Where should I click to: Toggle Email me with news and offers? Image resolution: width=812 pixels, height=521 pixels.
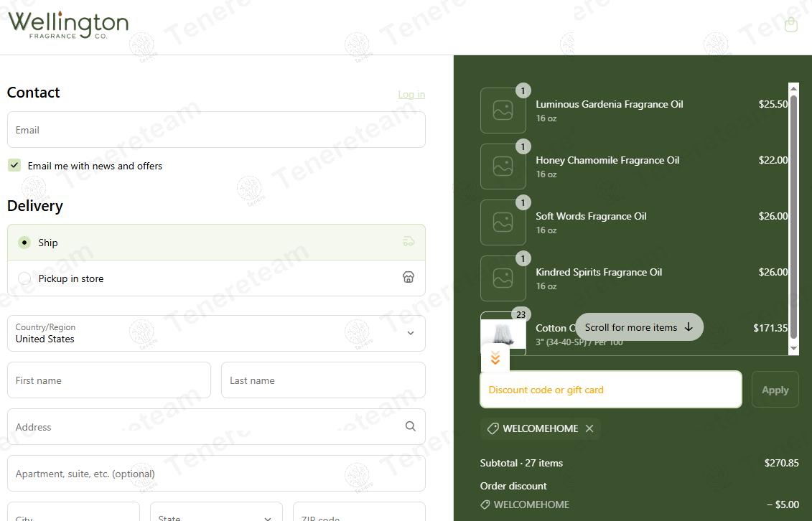click(x=14, y=166)
